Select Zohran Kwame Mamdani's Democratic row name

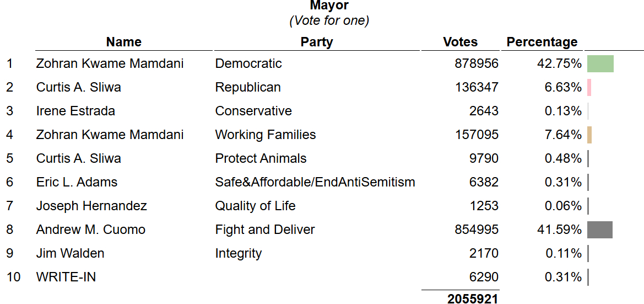point(110,63)
